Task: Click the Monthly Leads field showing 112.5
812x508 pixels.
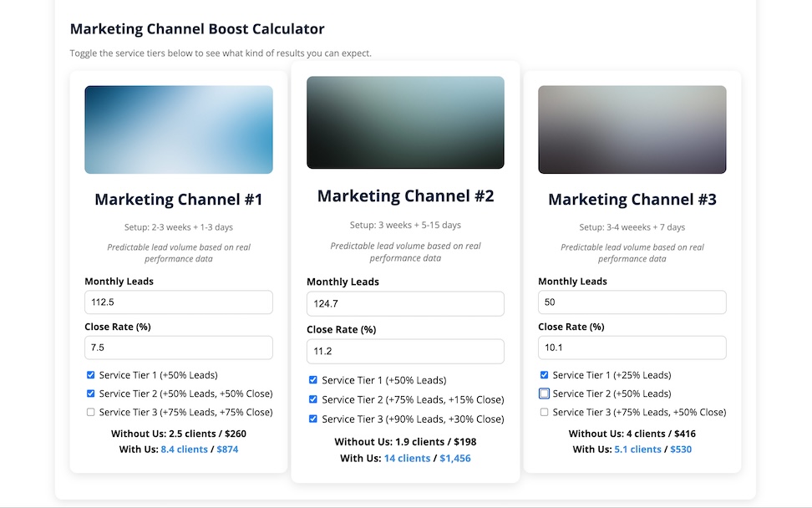Action: pos(178,302)
